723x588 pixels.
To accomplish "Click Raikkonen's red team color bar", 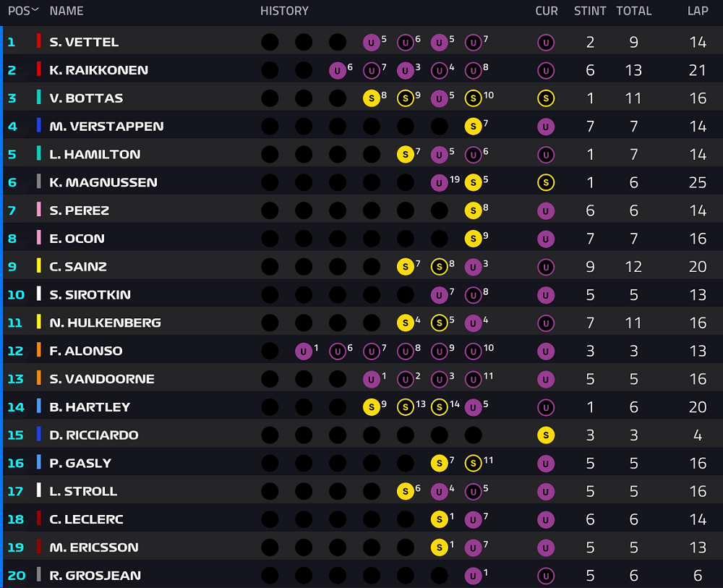I will [x=39, y=69].
